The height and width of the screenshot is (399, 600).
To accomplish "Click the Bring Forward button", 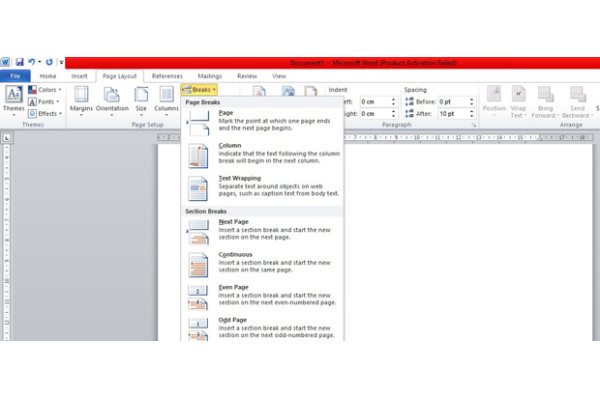I will click(545, 101).
